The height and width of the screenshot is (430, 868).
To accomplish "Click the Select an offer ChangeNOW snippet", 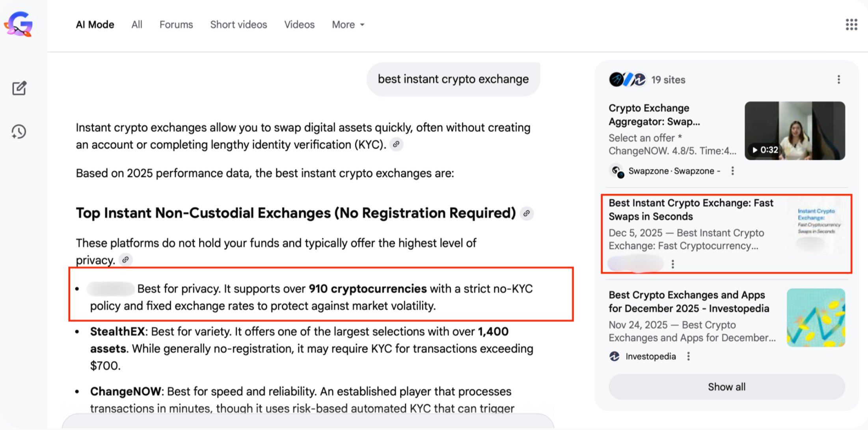I will point(672,144).
